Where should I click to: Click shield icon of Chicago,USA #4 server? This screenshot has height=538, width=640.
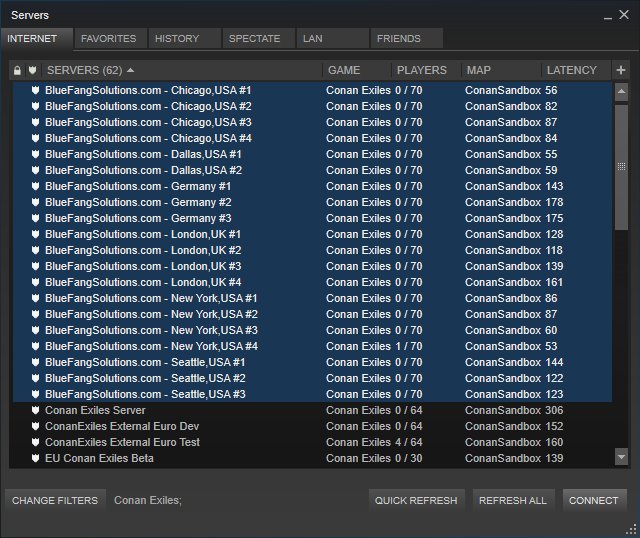[36, 138]
